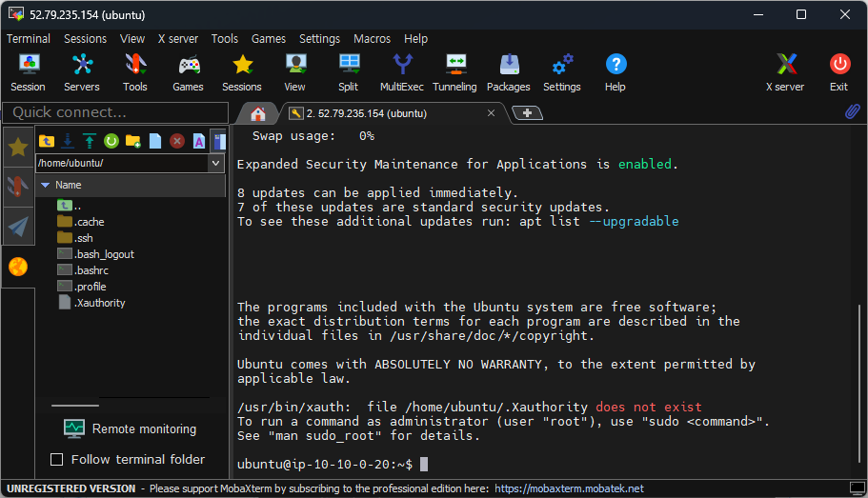Open the Servers tool
The height and width of the screenshot is (498, 868).
click(x=82, y=72)
